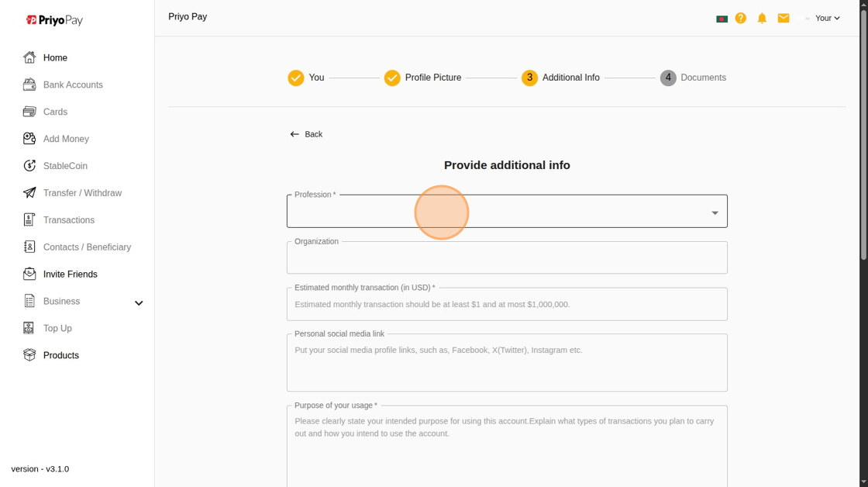Open the mail messages icon
The height and width of the screenshot is (487, 868).
click(x=784, y=18)
